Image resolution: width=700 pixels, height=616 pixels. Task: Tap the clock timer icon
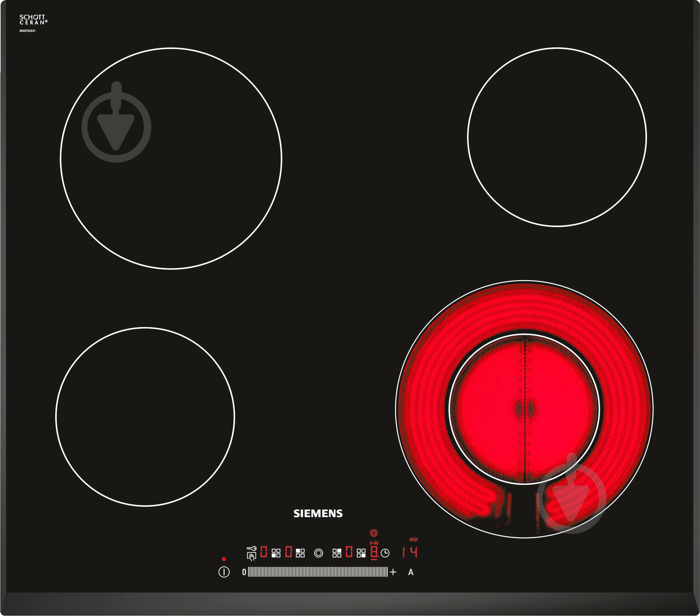pyautogui.click(x=385, y=553)
